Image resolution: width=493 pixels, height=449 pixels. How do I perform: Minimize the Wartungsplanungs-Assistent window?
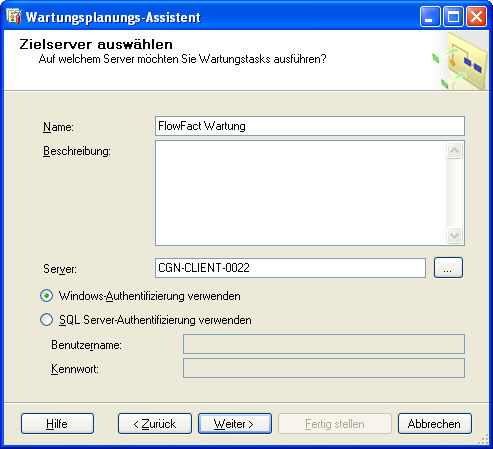click(x=430, y=17)
